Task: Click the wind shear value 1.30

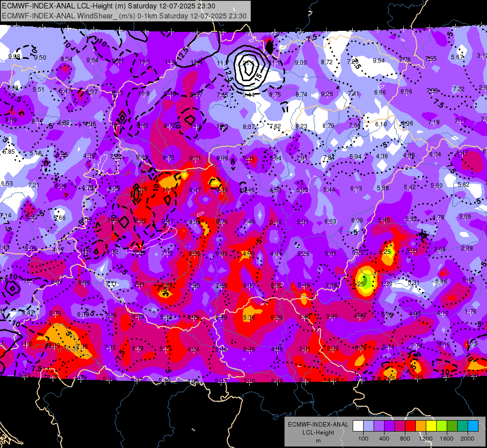Action: point(387,283)
